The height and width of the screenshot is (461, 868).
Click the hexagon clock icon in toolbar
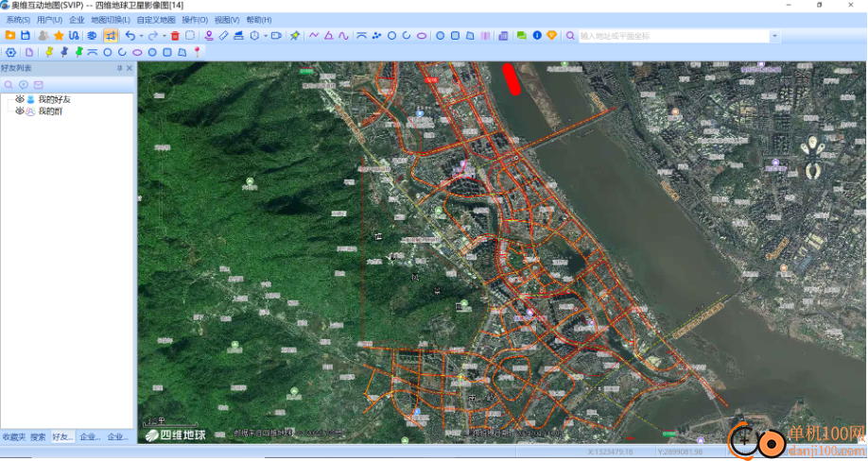pyautogui.click(x=254, y=35)
